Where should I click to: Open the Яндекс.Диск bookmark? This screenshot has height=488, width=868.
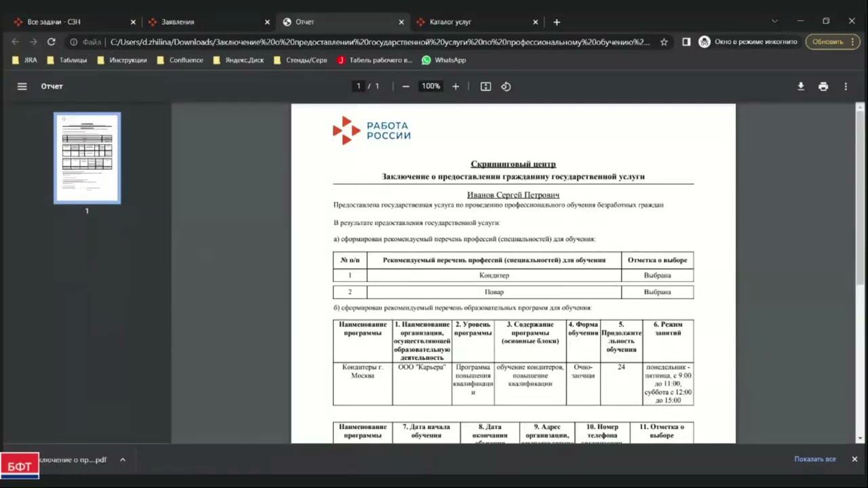click(x=238, y=60)
